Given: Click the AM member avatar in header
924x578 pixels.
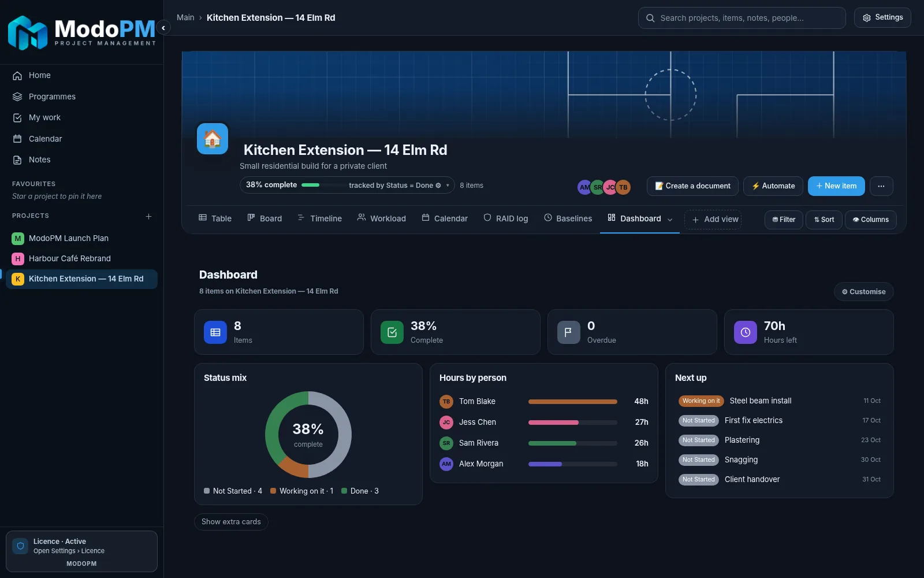Looking at the screenshot, I should click(x=584, y=187).
